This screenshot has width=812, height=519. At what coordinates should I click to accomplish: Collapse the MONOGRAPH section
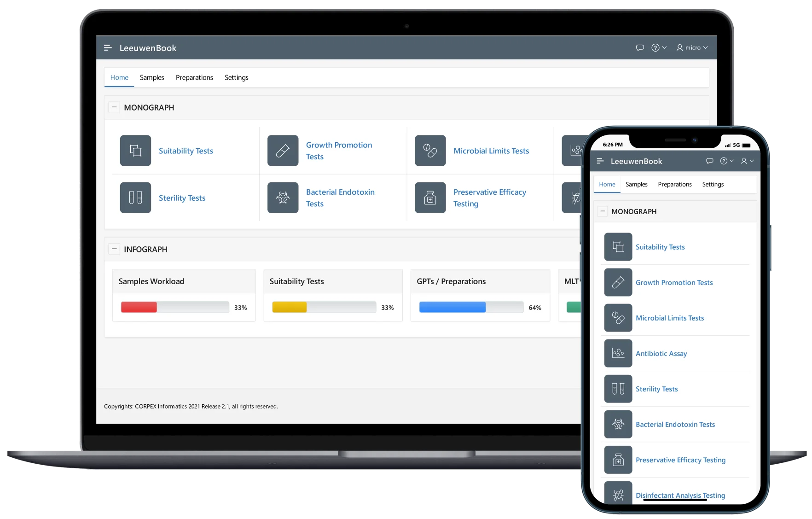point(114,107)
